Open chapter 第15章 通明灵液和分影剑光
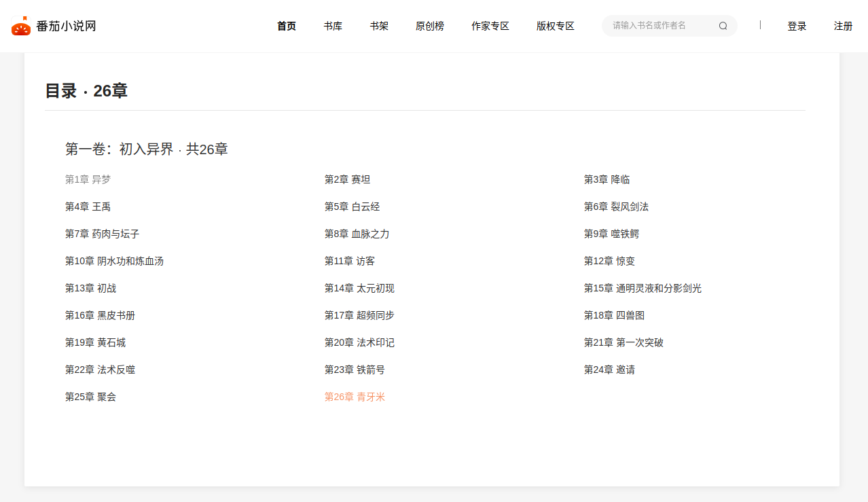The image size is (868, 502). pos(643,288)
